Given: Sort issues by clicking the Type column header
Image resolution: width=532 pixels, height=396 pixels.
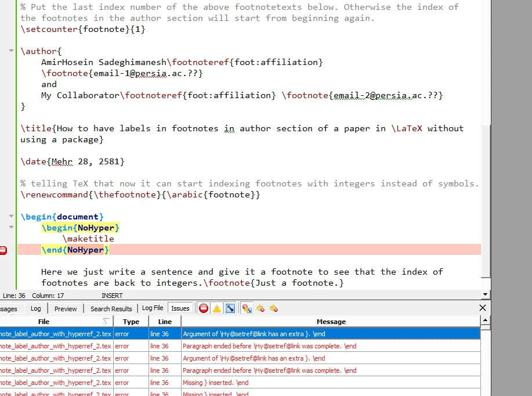Looking at the screenshot, I should 131,321.
